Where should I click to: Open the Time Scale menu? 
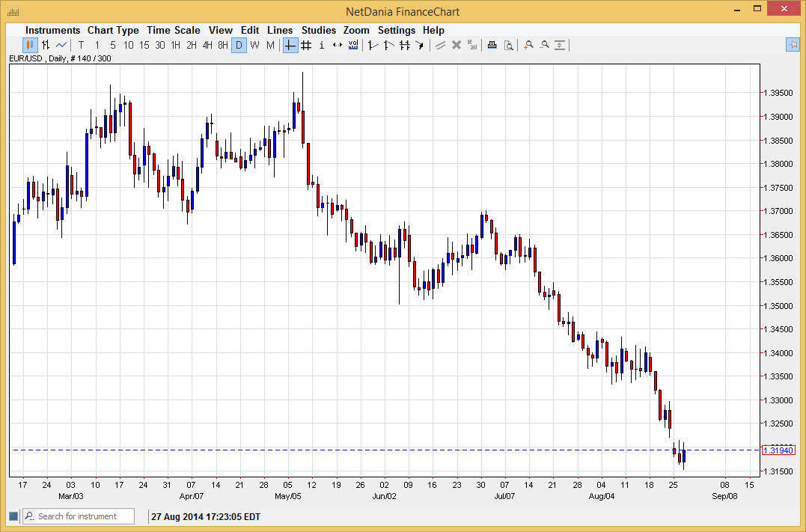pyautogui.click(x=173, y=30)
